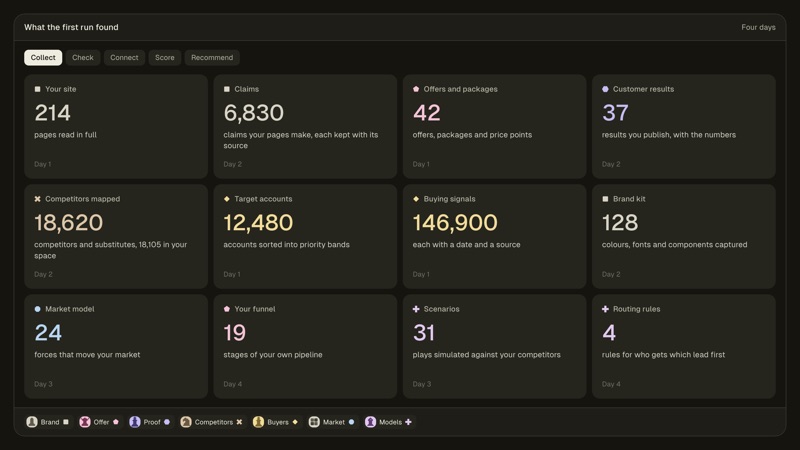
Task: Click the 18,620 competitors number
Action: click(68, 223)
